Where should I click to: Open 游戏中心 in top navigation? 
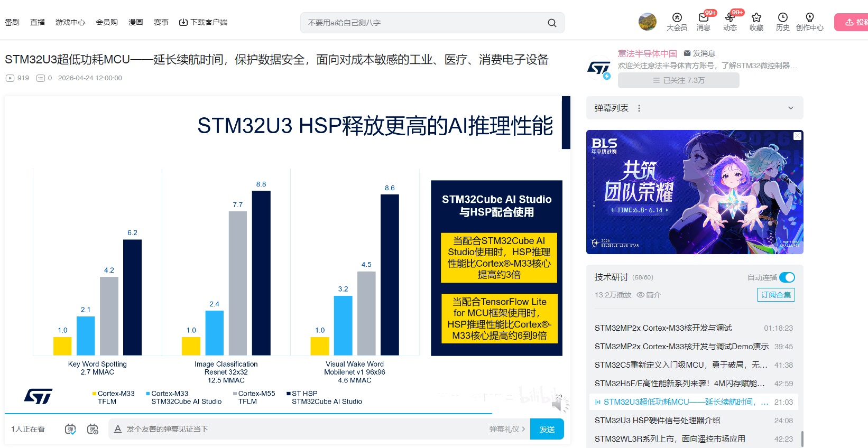pyautogui.click(x=70, y=22)
